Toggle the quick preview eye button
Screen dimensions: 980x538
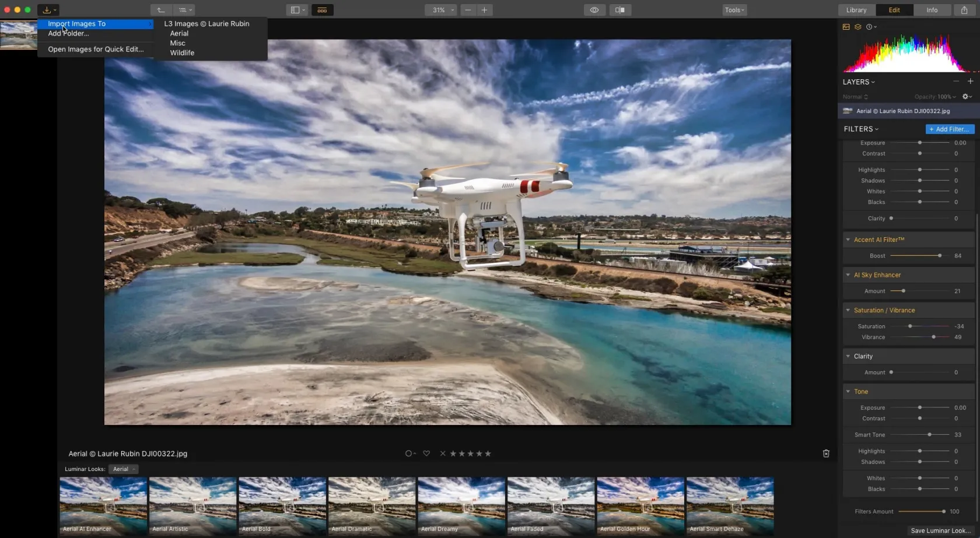pyautogui.click(x=594, y=10)
